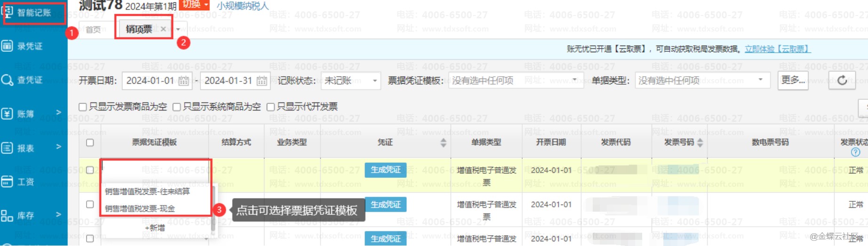Click first row 增值税电子普通发票 cell
Screen dimensions: 868x246
(x=486, y=176)
